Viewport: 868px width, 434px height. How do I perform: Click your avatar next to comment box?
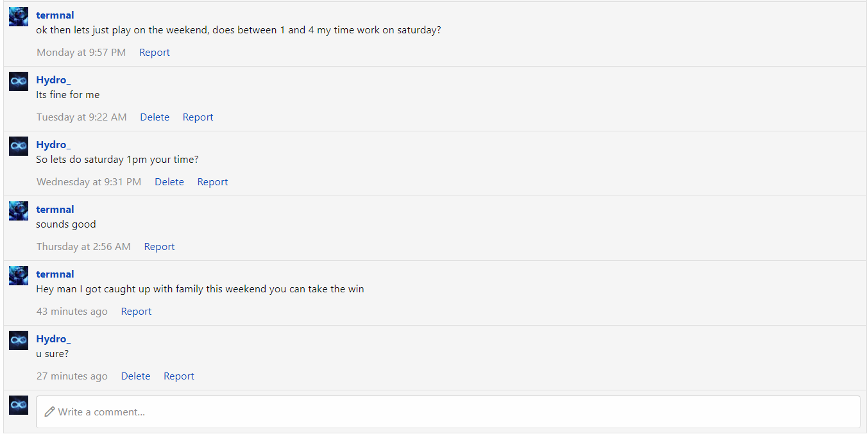click(19, 405)
